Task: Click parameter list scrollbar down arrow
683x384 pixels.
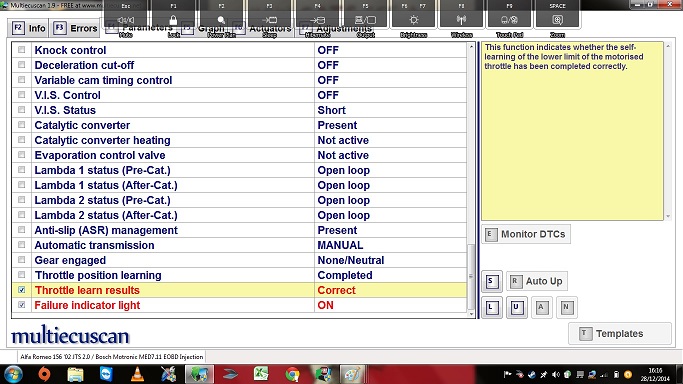Action: tap(471, 313)
